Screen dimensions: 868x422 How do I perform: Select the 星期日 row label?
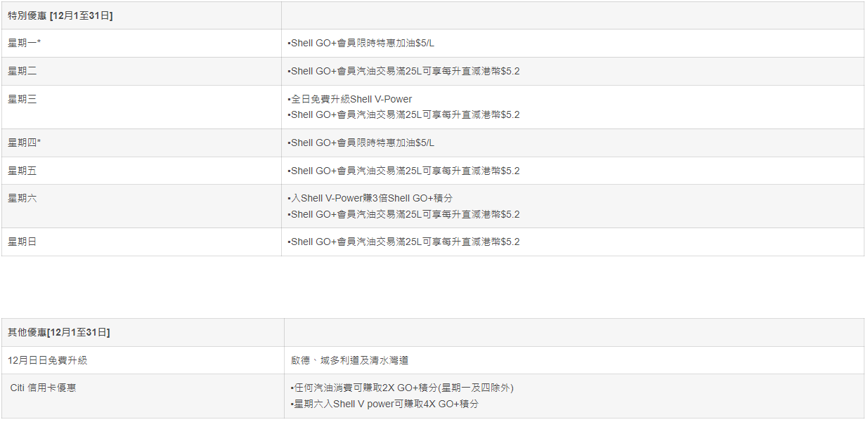(x=22, y=242)
